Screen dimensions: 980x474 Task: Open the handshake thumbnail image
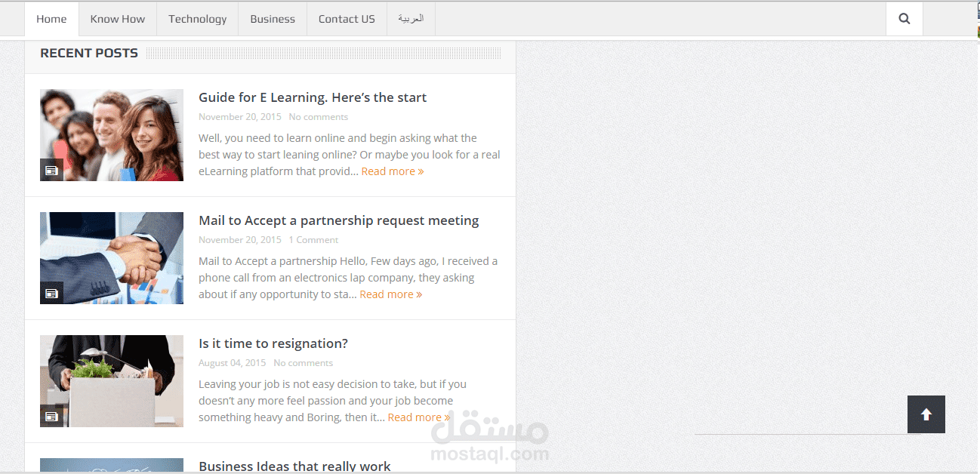pyautogui.click(x=112, y=258)
